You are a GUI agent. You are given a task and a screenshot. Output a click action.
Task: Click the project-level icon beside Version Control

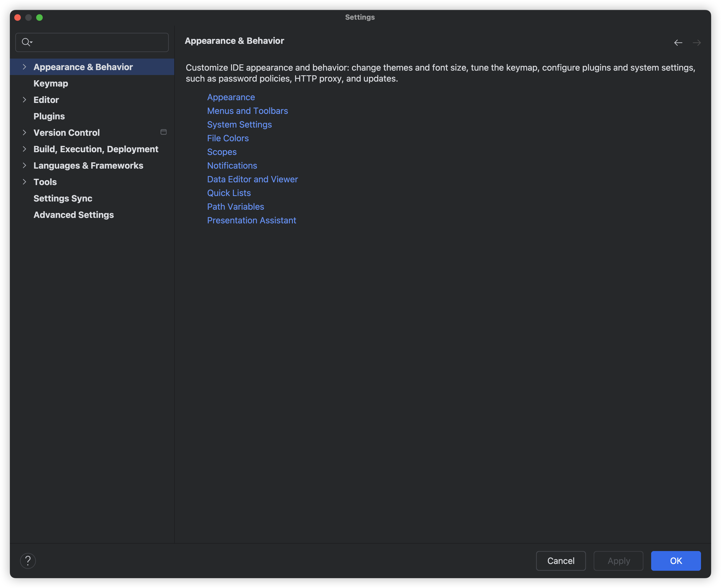point(163,132)
